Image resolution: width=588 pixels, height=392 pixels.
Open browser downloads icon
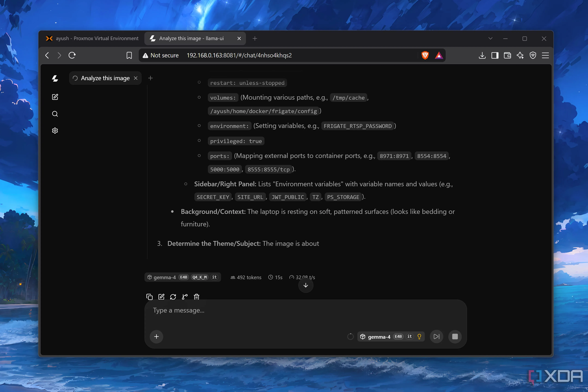point(482,55)
